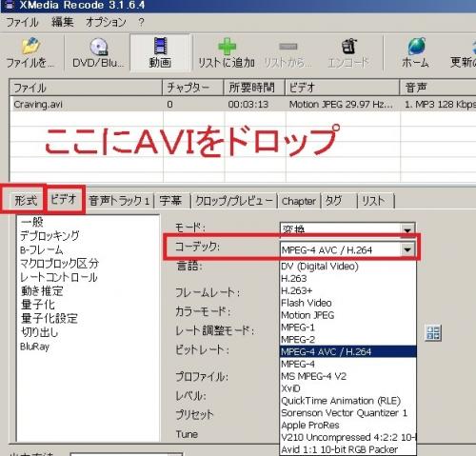Choose MS MPEG-4 V2 codec option
Image resolution: width=476 pixels, height=456 pixels.
coord(347,376)
